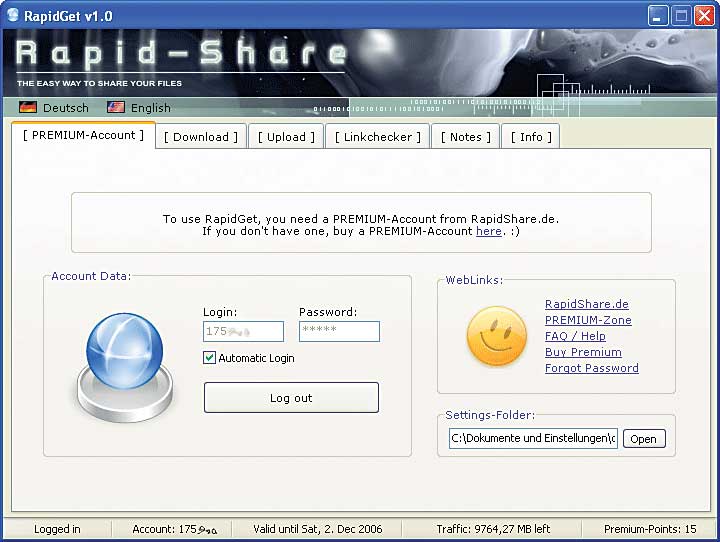Click the US flag icon for English
The image size is (720, 542).
click(116, 107)
